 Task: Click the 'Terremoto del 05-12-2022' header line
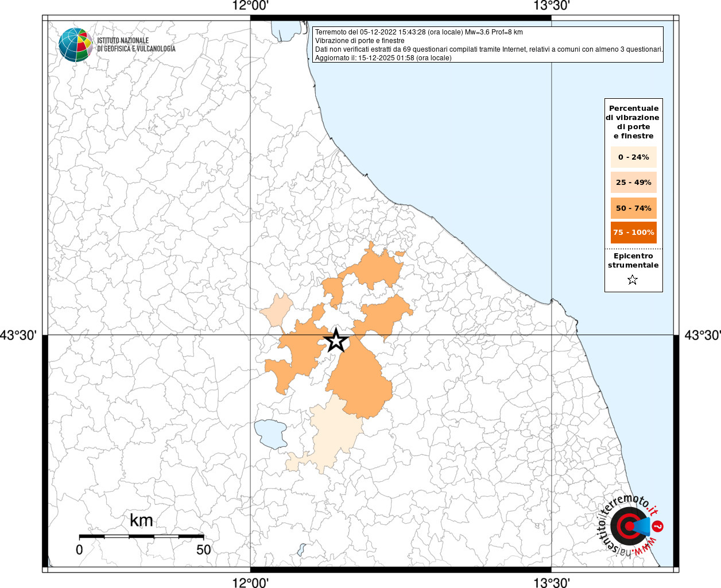[x=418, y=32]
